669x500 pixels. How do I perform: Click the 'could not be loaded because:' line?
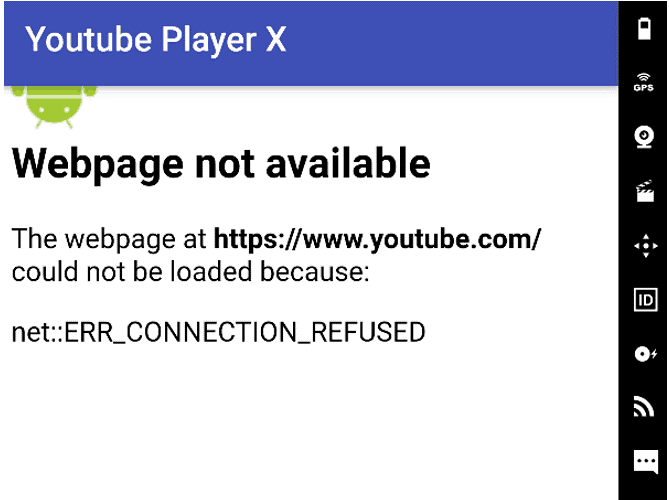(190, 272)
